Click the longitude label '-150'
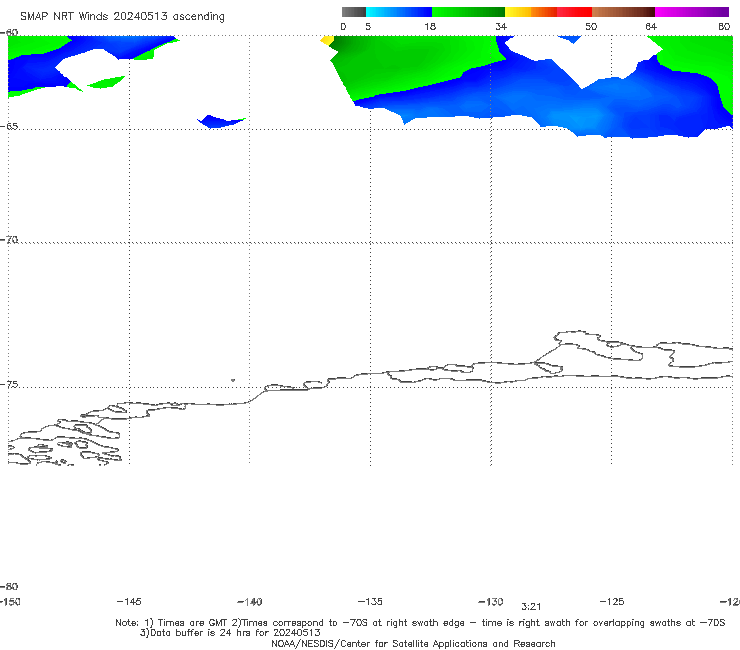Viewport: 740px width, 650px height. pyautogui.click(x=10, y=602)
